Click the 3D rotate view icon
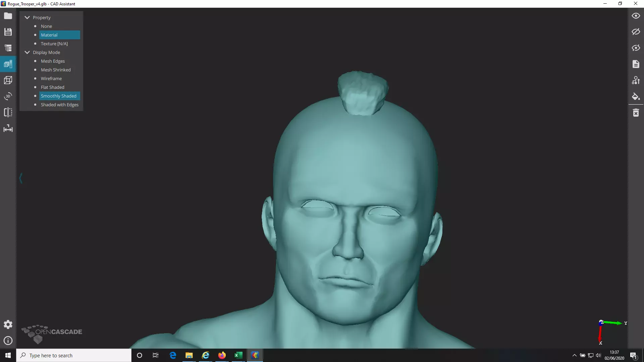This screenshot has width=644, height=362. [8, 96]
